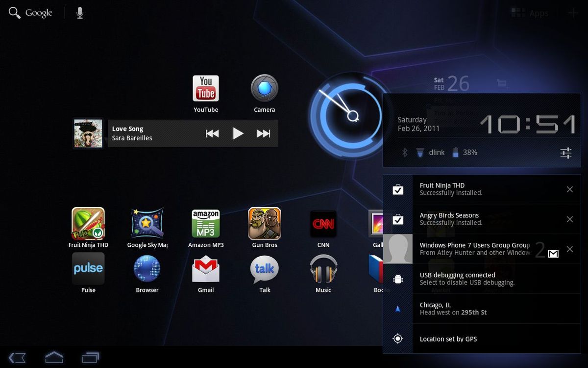Start Google Talk
Image resolution: width=588 pixels, height=368 pixels.
[265, 269]
